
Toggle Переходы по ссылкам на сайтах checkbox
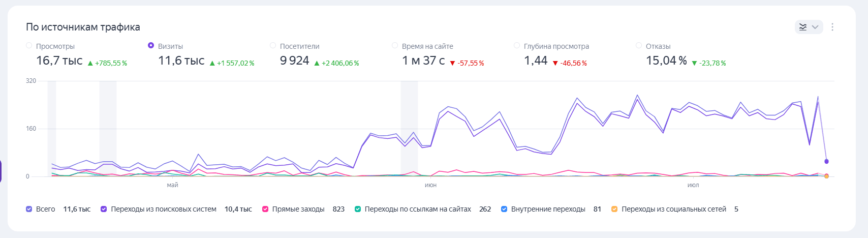(x=358, y=209)
